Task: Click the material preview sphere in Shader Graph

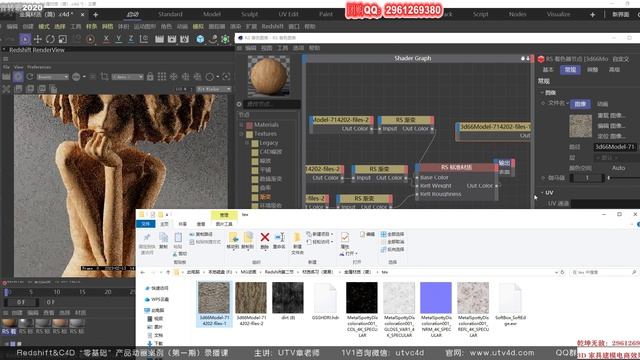Action: [x=269, y=76]
